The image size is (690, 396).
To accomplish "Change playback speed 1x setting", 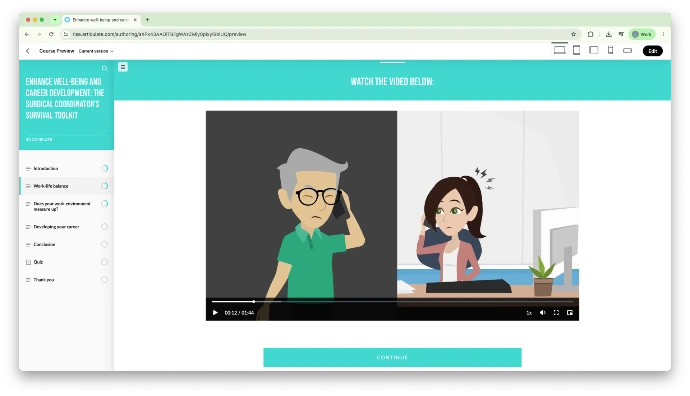I will [x=529, y=313].
